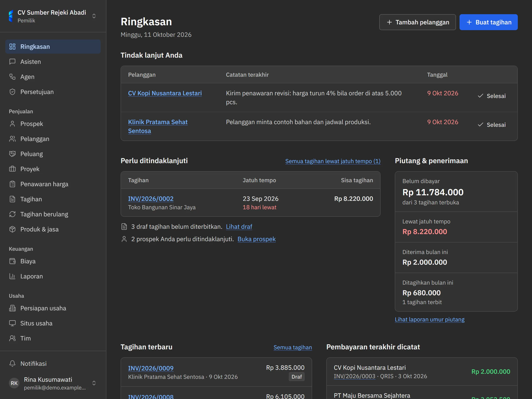Open INV/2026/0003 payment invoice link
The width and height of the screenshot is (532, 399).
354,376
